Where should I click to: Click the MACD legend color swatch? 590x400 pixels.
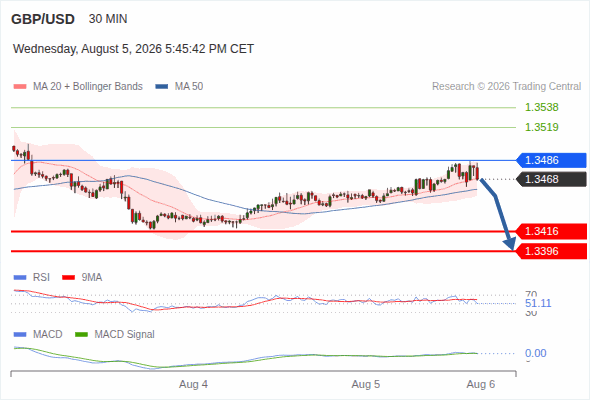(20, 335)
